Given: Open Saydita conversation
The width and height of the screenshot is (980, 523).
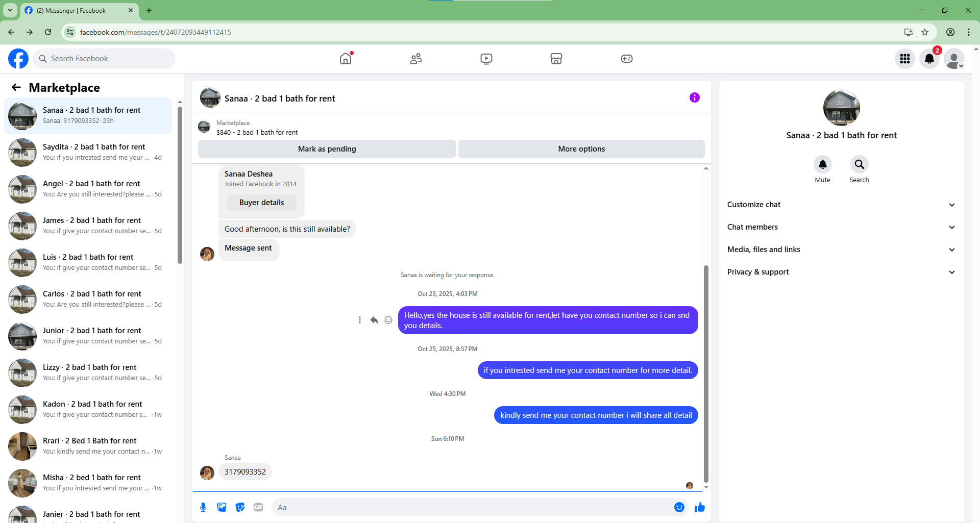Looking at the screenshot, I should point(88,153).
